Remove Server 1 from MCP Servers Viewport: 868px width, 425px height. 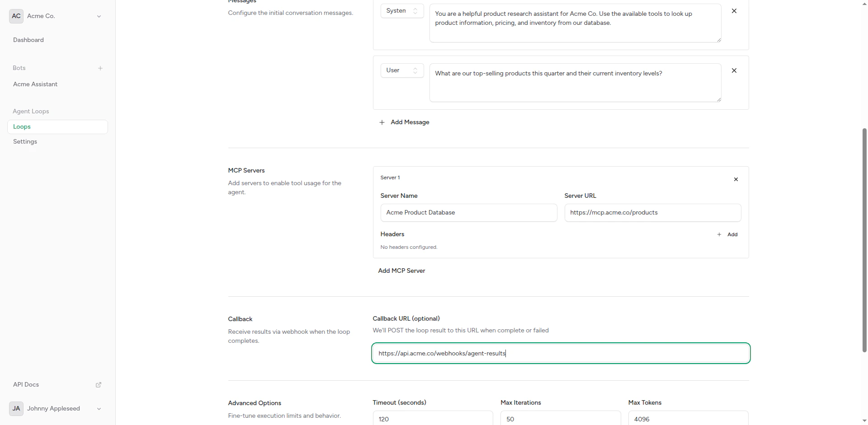pos(736,179)
